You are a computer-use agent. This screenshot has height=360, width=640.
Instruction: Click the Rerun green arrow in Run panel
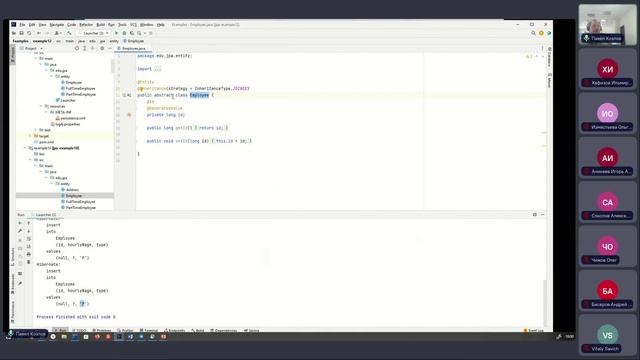[x=20, y=223]
